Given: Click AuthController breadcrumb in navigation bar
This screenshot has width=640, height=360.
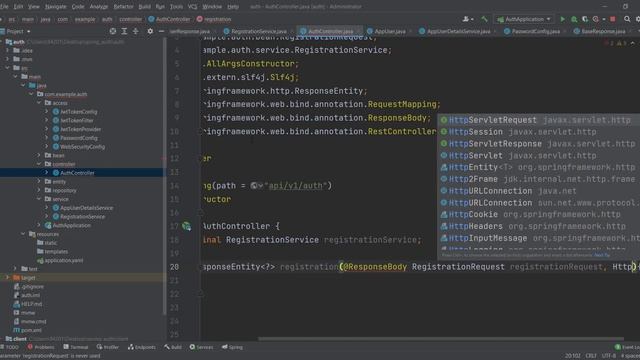Looking at the screenshot, I should click(x=169, y=19).
